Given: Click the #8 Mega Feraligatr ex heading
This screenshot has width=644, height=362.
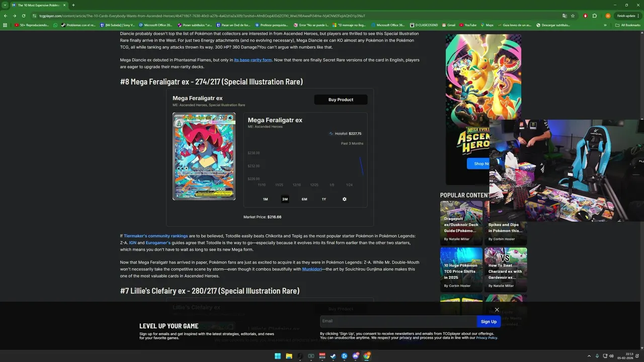Looking at the screenshot, I should click(211, 81).
